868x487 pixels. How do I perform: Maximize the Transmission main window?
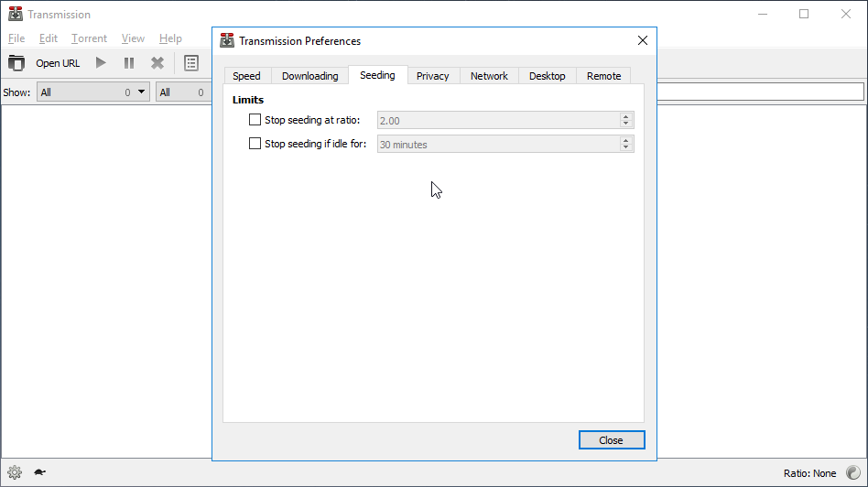[x=804, y=15]
